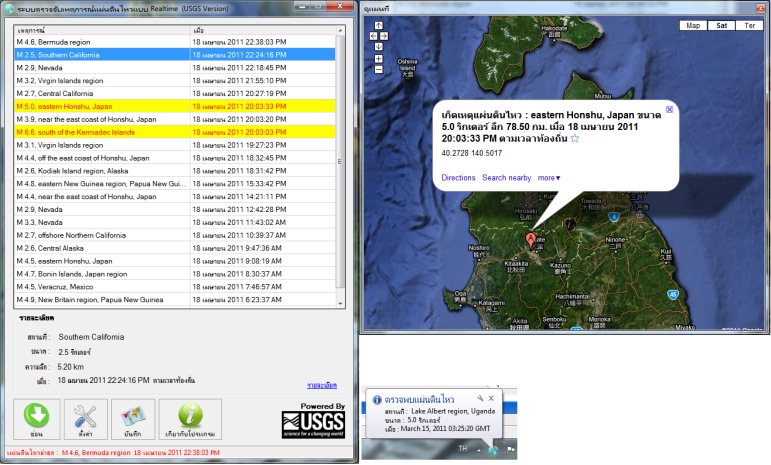Click the vertical scrollbar thumb of event list
Image resolution: width=771 pixels, height=465 pixels.
click(x=340, y=161)
